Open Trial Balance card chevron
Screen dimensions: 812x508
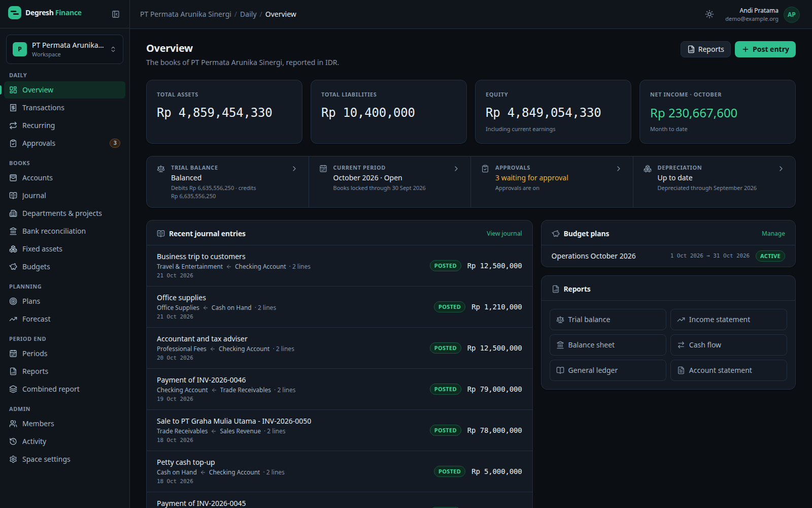pyautogui.click(x=294, y=169)
